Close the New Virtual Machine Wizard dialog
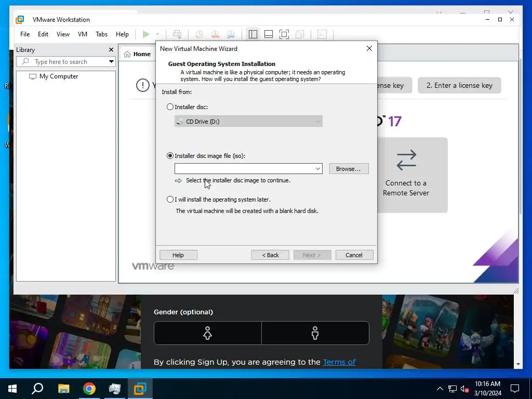The image size is (532, 399). pos(369,48)
